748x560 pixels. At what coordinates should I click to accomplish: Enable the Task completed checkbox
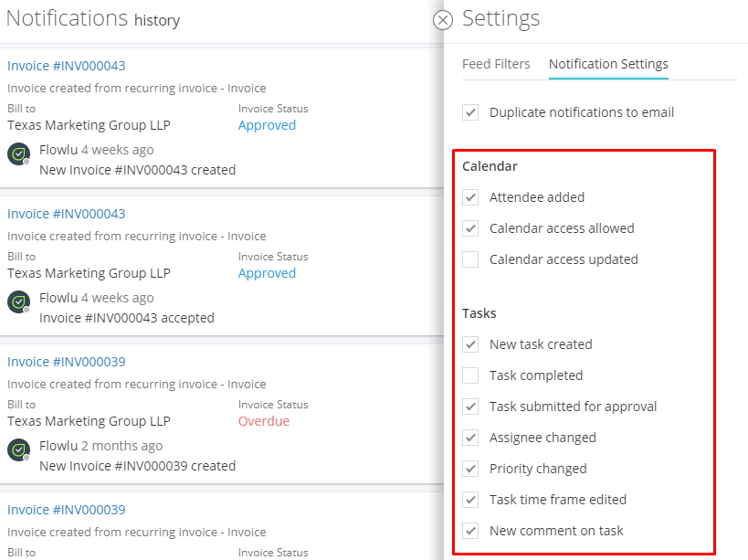pos(470,375)
